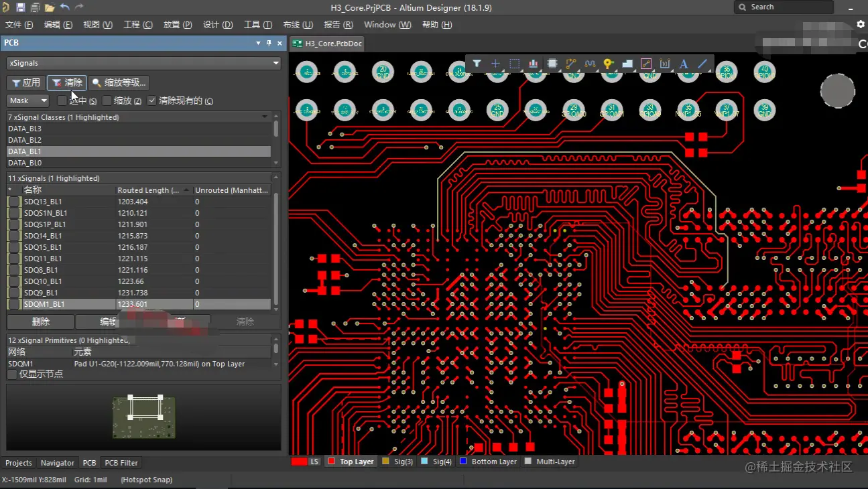Click the LS layer set color swatch
The width and height of the screenshot is (868, 489).
pos(300,462)
